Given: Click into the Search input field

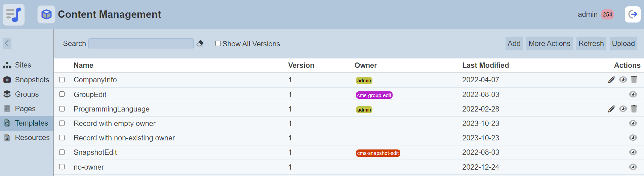Looking at the screenshot, I should point(141,44).
